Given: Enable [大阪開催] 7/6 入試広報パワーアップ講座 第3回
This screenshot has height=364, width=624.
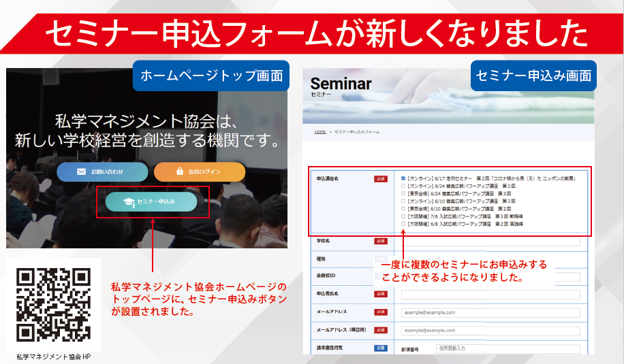Looking at the screenshot, I should [404, 216].
